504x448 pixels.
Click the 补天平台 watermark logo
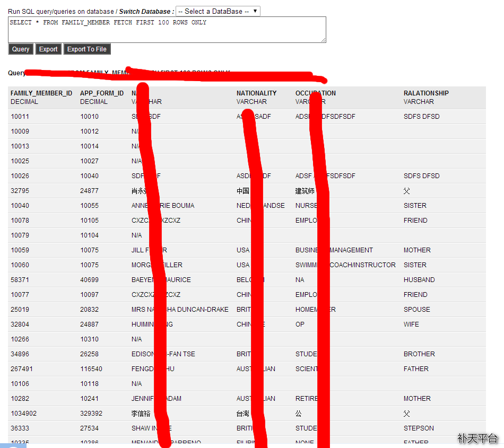coord(477,438)
